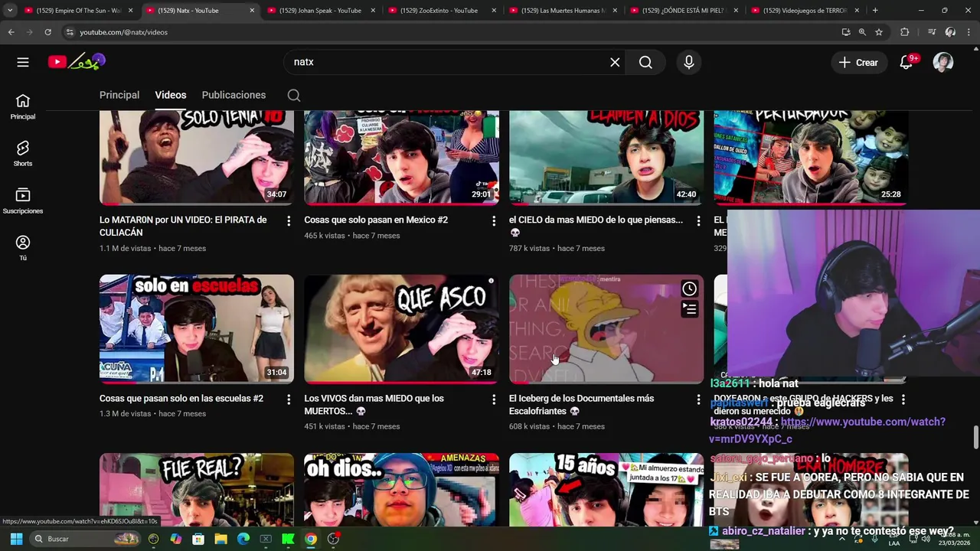The width and height of the screenshot is (980, 551).
Task: Open the browser extensions puzzle icon
Action: coord(905,32)
